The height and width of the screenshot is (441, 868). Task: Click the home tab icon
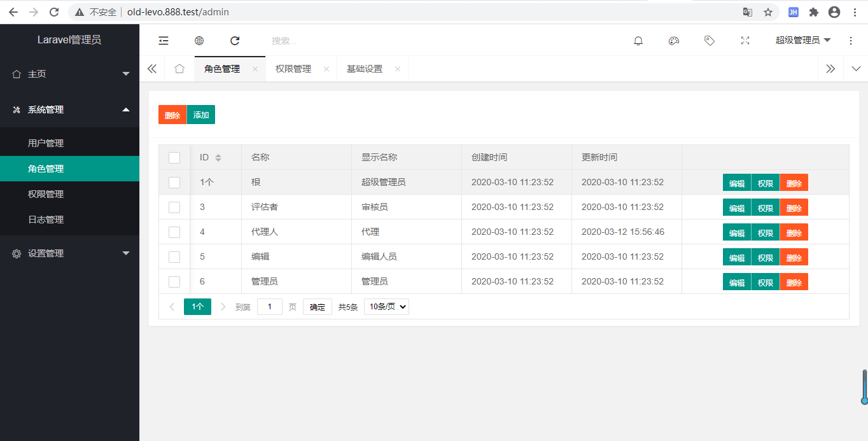click(179, 69)
